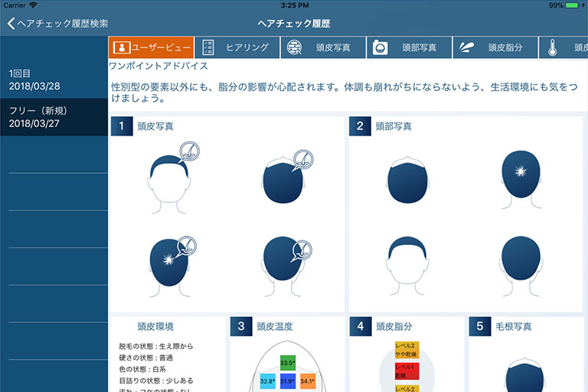Viewport: 588px width, 392px height.
Task: Open front hairline head photo in 頭部写真
Action: pos(407,265)
